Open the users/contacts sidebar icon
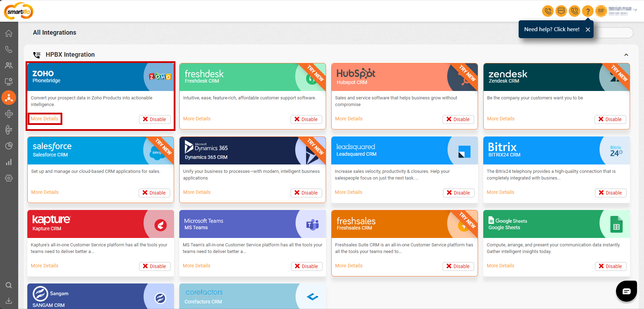Image resolution: width=644 pixels, height=309 pixels. coord(9,65)
